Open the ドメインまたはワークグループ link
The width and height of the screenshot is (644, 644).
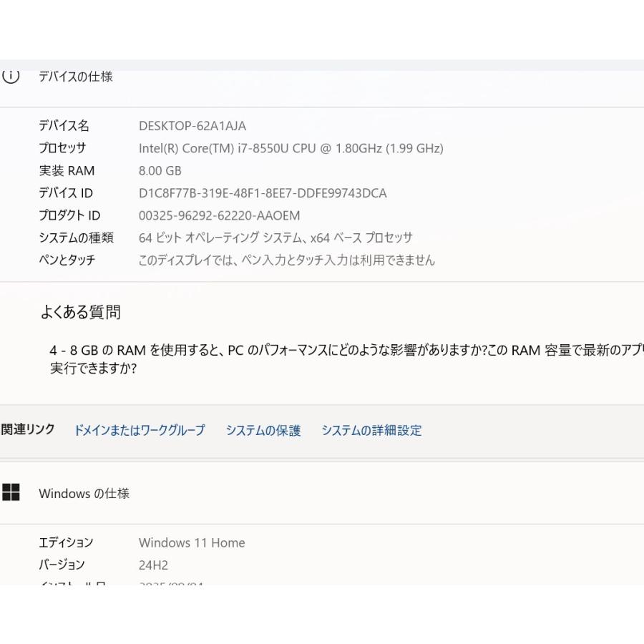tap(140, 430)
